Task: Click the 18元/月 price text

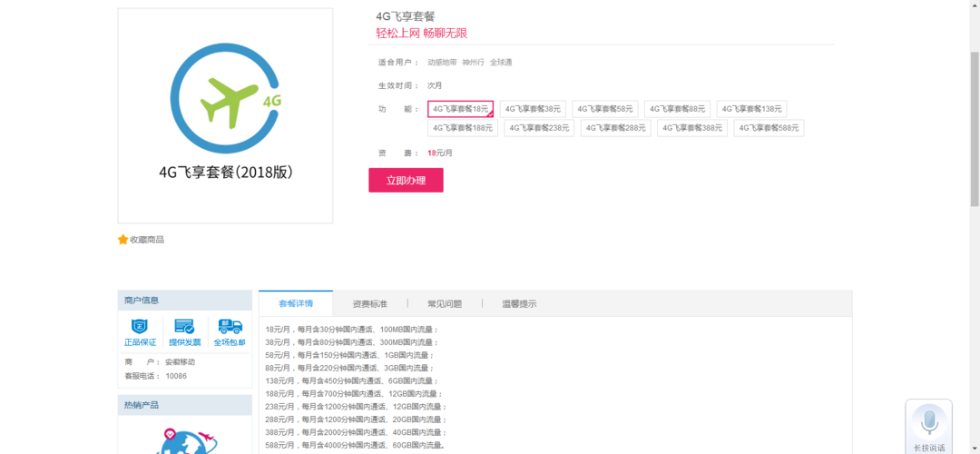Action: point(440,153)
